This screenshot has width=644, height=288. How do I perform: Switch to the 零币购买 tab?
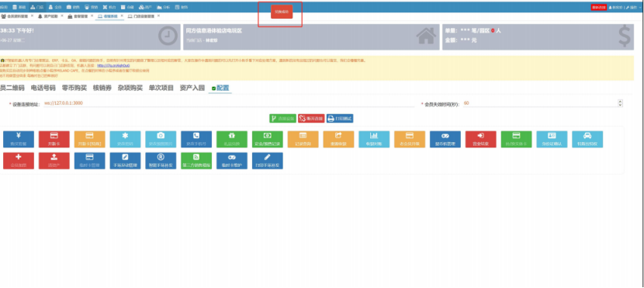pyautogui.click(x=74, y=88)
